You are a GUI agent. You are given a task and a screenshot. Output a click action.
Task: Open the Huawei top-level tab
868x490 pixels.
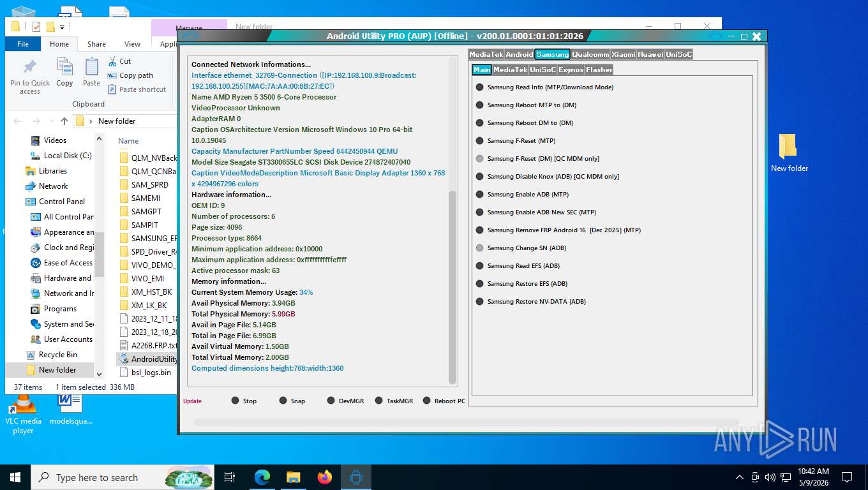[650, 54]
